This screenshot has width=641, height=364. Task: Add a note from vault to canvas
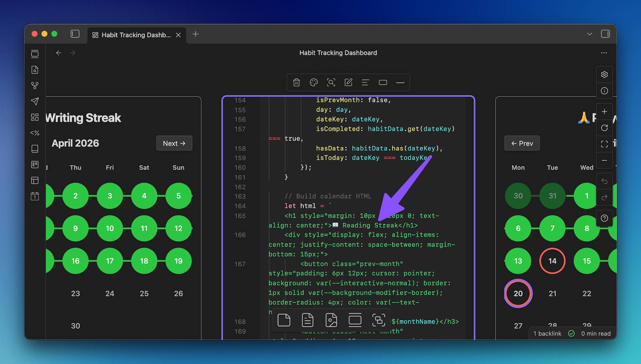(307, 320)
